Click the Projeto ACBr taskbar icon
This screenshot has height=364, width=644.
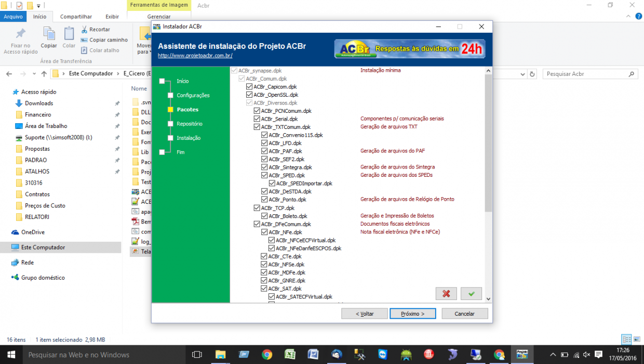(x=521, y=355)
